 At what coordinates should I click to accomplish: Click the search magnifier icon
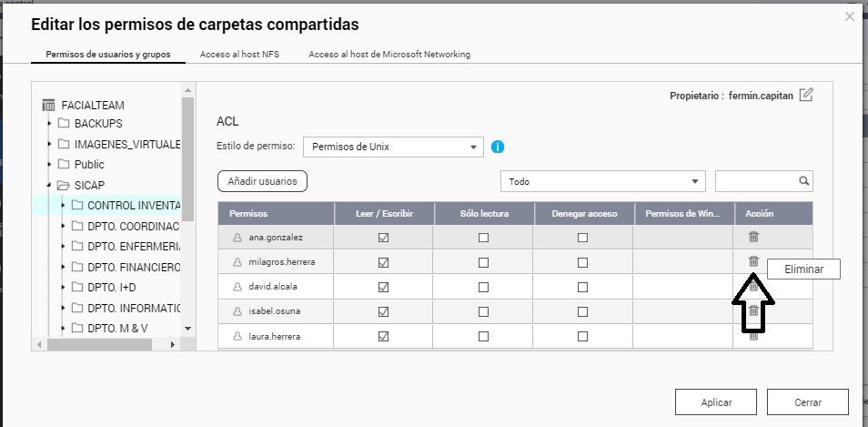coord(803,181)
